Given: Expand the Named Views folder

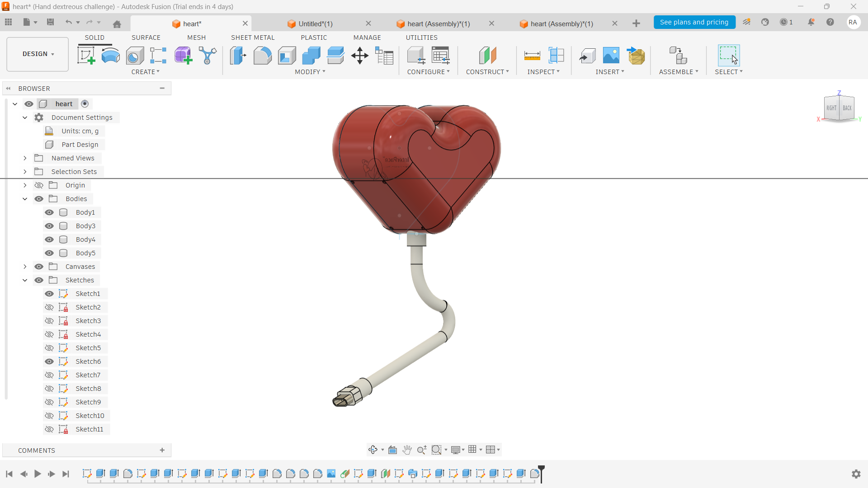Looking at the screenshot, I should 25,158.
